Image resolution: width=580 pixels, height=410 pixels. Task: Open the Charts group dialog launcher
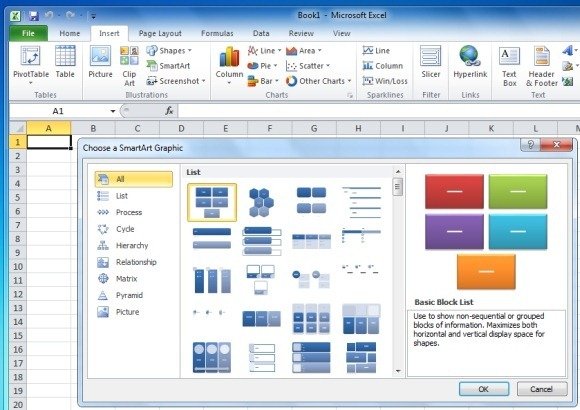(350, 95)
